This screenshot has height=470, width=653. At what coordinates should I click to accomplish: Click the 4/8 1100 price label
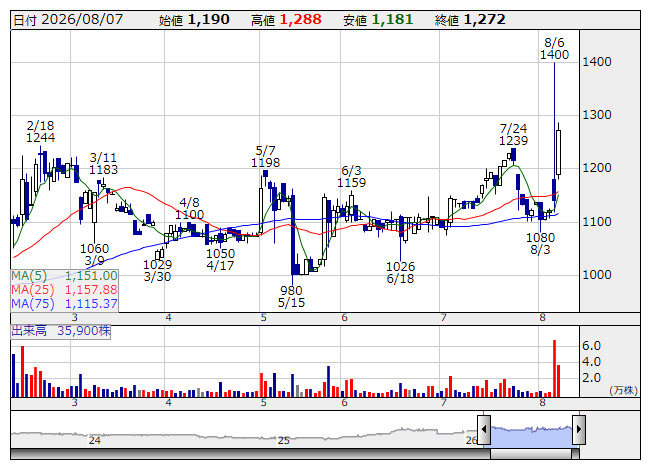189,209
